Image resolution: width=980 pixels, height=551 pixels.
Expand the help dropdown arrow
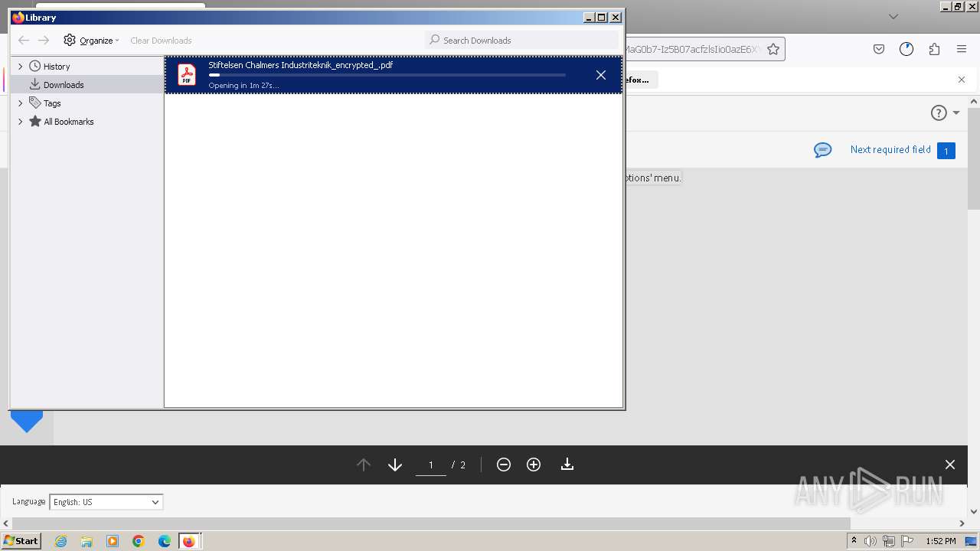click(956, 113)
